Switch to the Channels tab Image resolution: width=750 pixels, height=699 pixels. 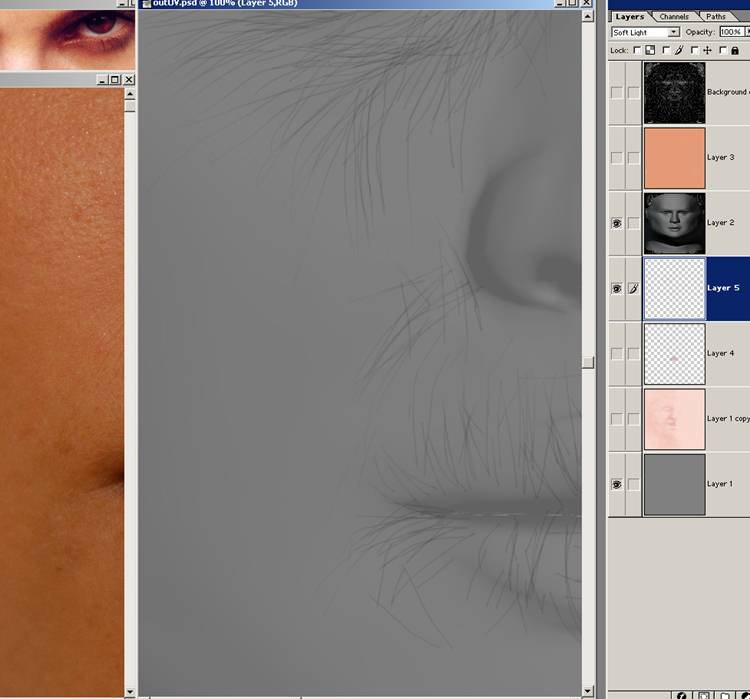(674, 17)
